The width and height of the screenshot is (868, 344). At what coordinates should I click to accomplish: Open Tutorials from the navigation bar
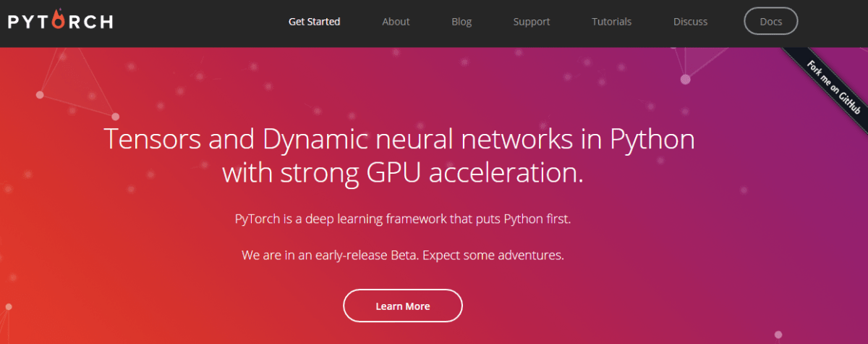coord(611,22)
